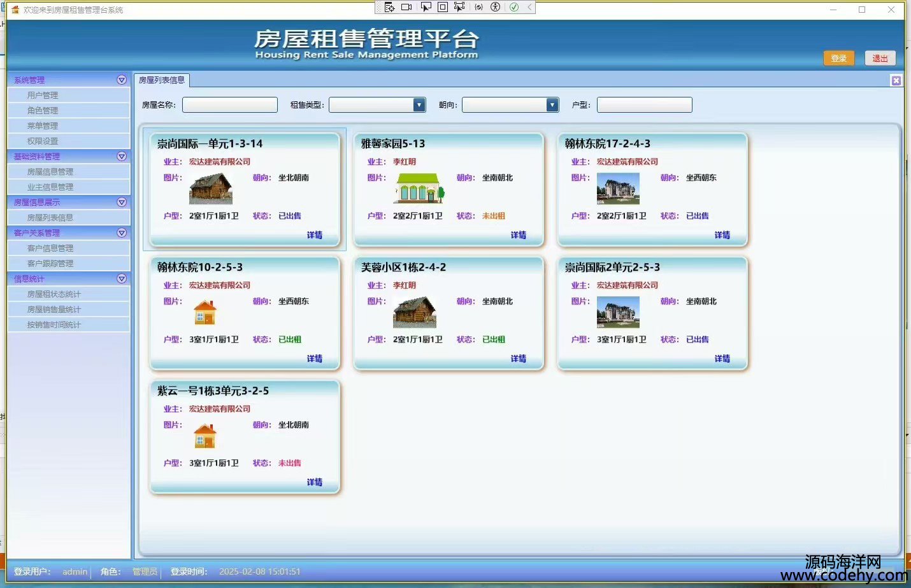911x588 pixels.
Task: Click the 房屋名称 search input field
Action: pyautogui.click(x=230, y=105)
